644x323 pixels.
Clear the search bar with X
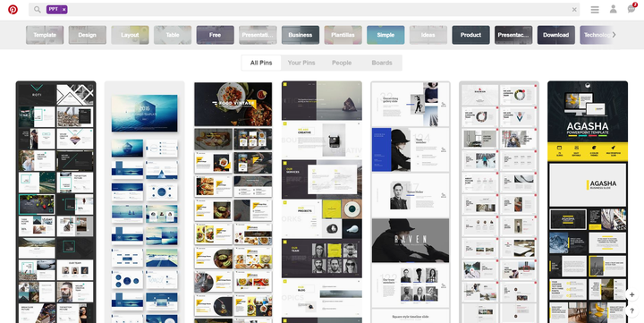coord(574,10)
